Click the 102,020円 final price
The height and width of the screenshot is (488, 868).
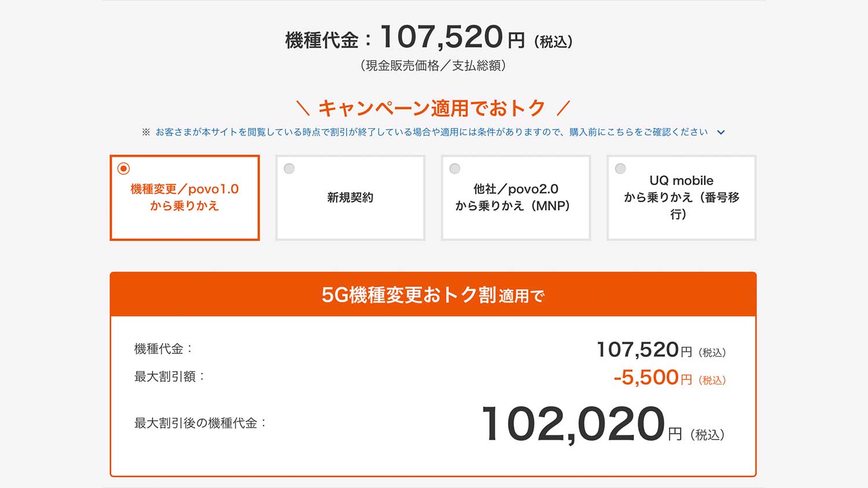click(x=573, y=424)
